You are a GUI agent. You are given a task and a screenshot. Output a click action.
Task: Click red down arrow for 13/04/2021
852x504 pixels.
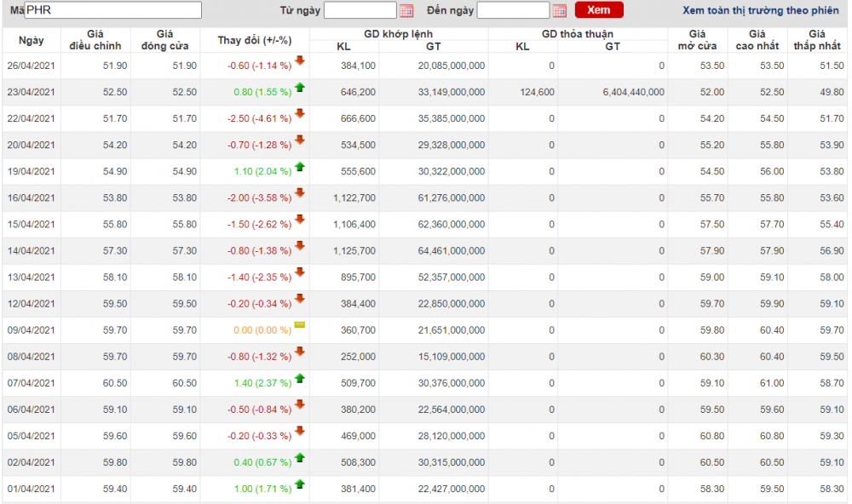click(299, 272)
